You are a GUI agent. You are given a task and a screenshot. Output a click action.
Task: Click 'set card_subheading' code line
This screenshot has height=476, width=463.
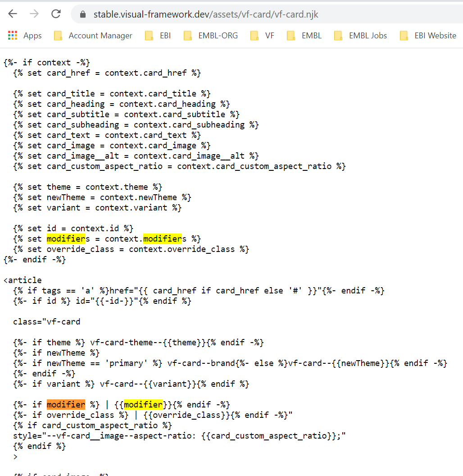click(x=136, y=125)
